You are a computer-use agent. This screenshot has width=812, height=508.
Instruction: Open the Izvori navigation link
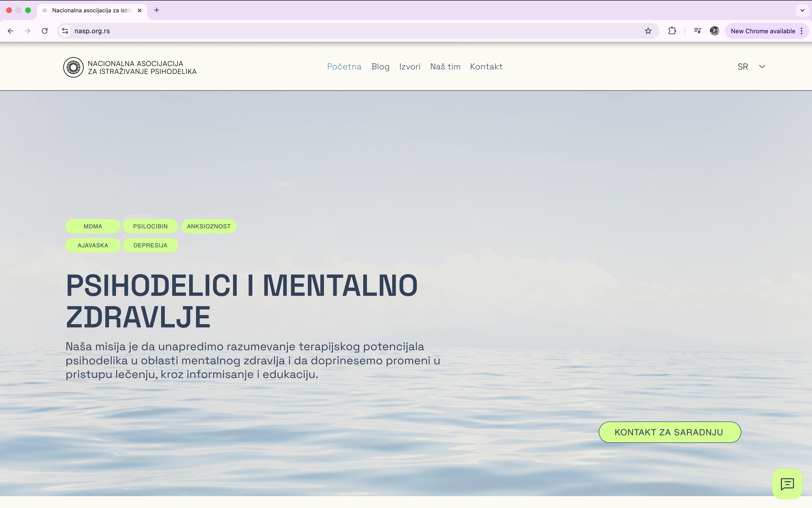click(410, 67)
